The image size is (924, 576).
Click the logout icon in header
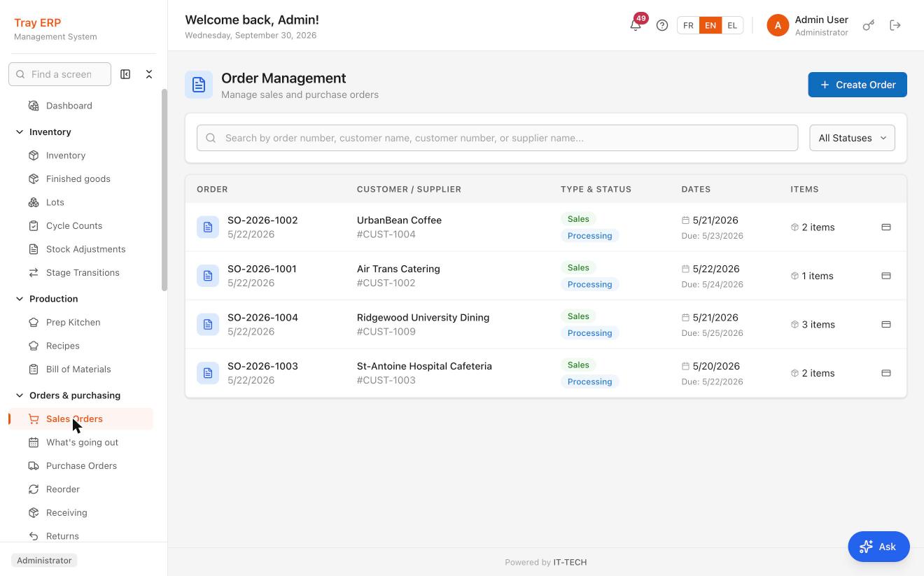[x=895, y=25]
